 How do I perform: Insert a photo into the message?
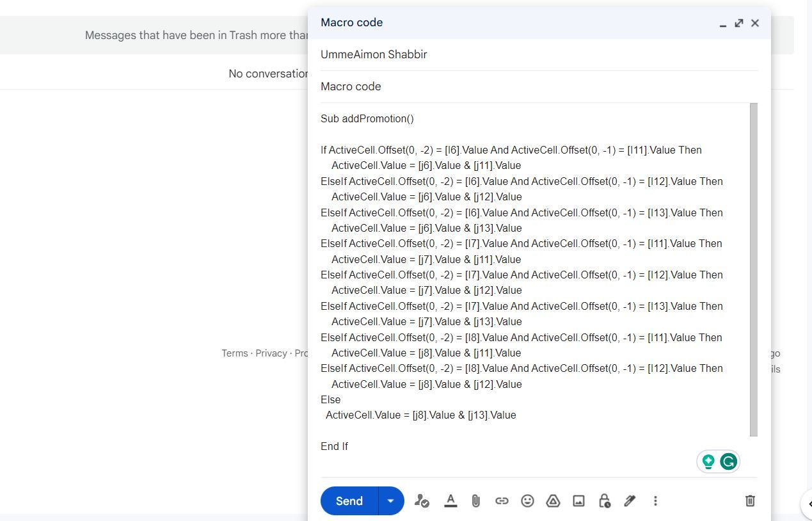pos(578,501)
